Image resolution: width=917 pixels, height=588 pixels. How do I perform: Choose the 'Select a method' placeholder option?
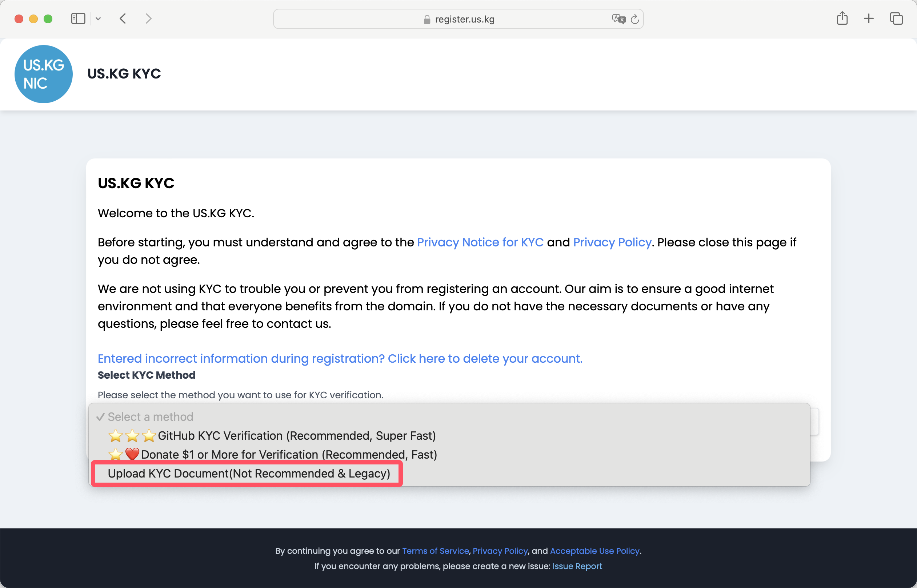point(449,416)
